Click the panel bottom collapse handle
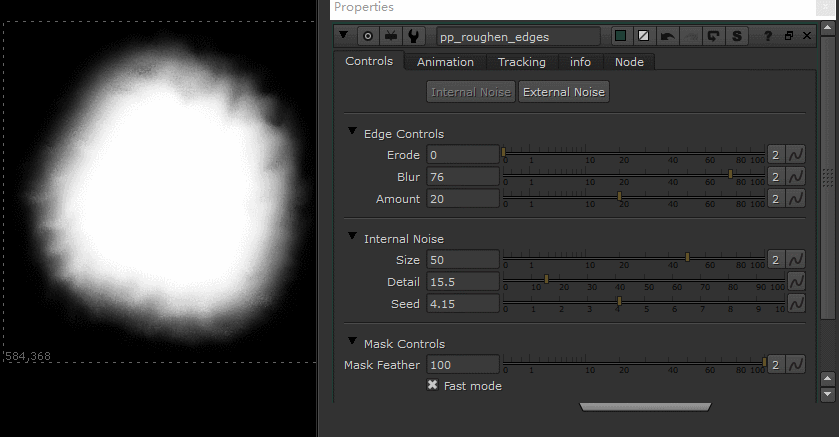 [x=645, y=407]
